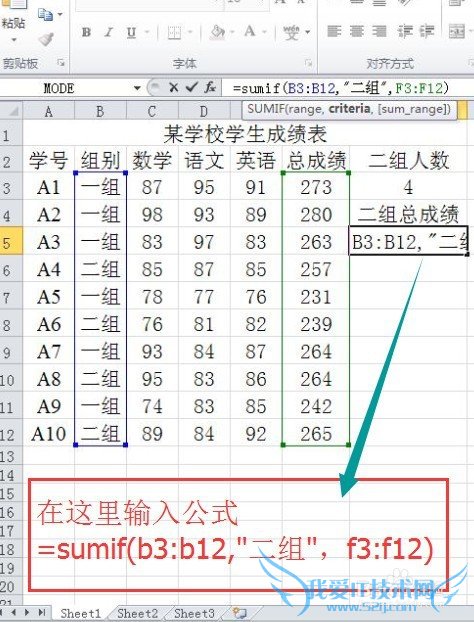Click inside the formula bar text
The width and height of the screenshot is (474, 622).
coord(340,88)
